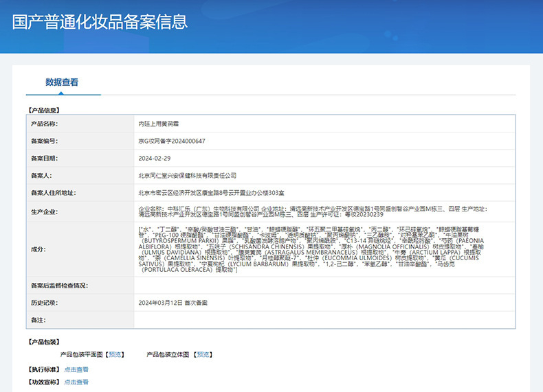This screenshot has width=543, height=392.
Task: Click the 产品名称 row label
Action: coord(44,124)
